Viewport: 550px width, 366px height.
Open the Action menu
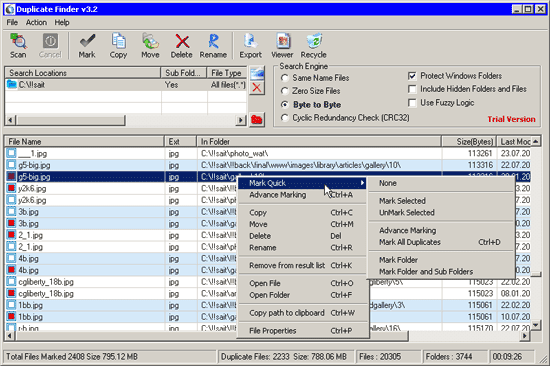(36, 22)
